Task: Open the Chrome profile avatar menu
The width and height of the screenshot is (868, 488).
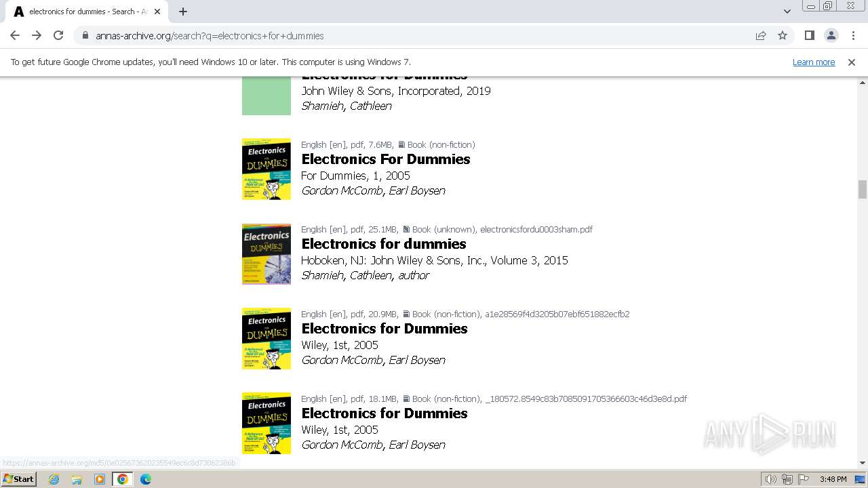Action: 831,35
